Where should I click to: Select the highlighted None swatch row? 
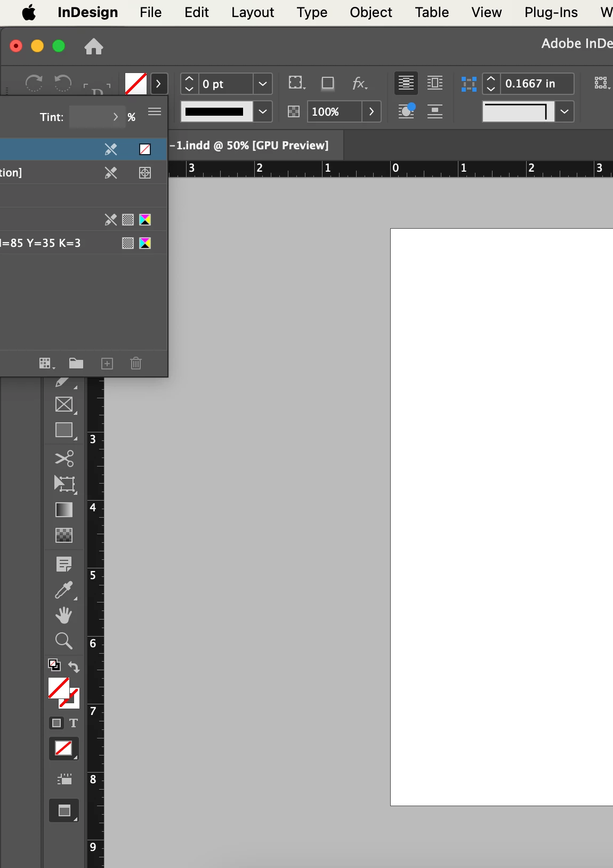[x=84, y=149]
